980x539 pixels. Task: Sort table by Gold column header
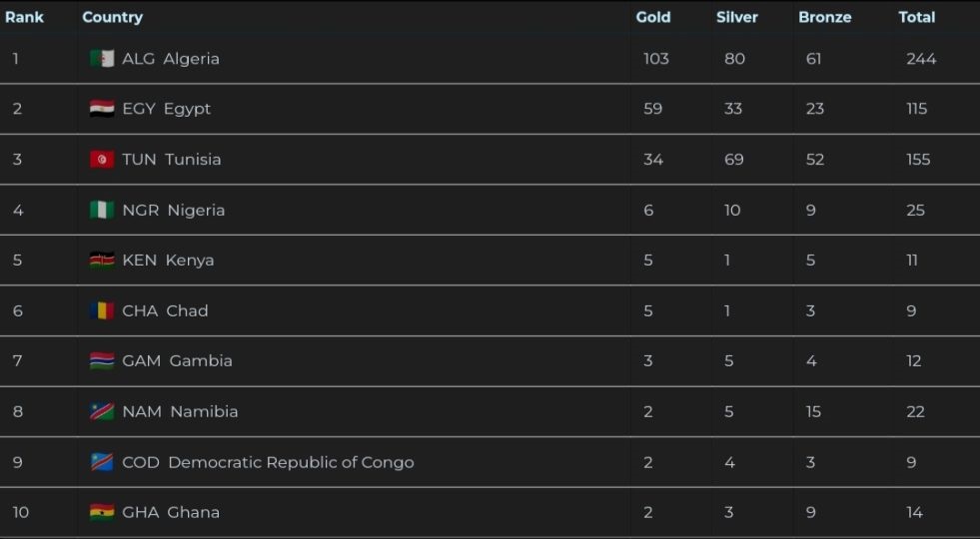pyautogui.click(x=653, y=17)
